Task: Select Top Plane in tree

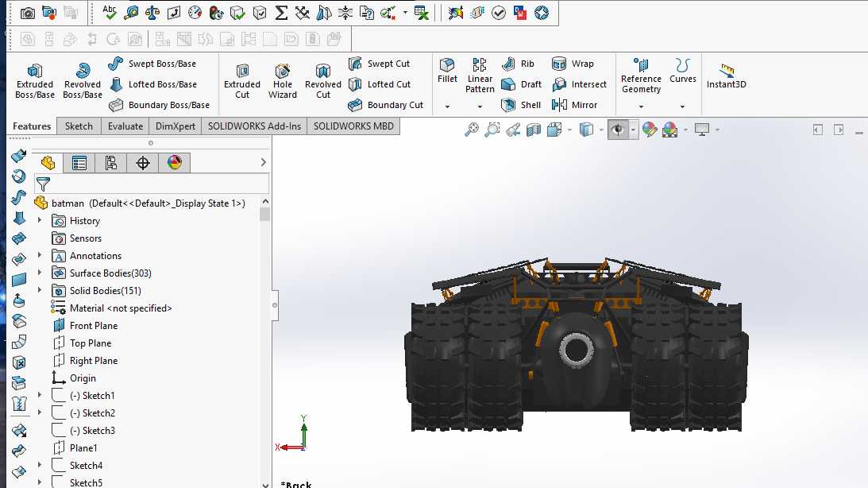Action: [82, 343]
